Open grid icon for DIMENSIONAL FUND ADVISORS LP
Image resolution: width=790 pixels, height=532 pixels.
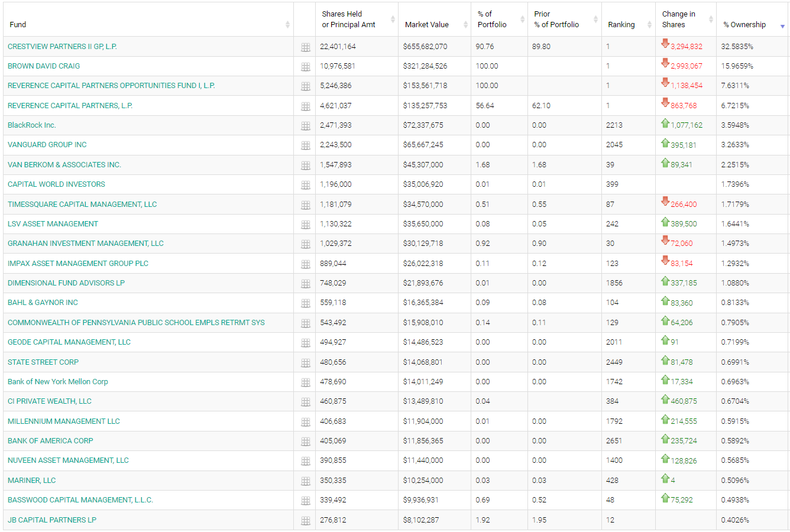click(306, 284)
